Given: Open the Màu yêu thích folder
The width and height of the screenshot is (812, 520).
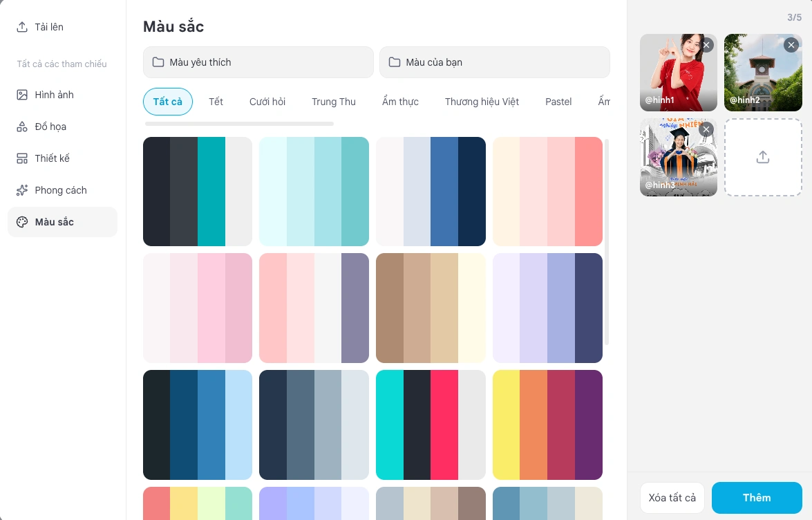Looking at the screenshot, I should tap(258, 62).
